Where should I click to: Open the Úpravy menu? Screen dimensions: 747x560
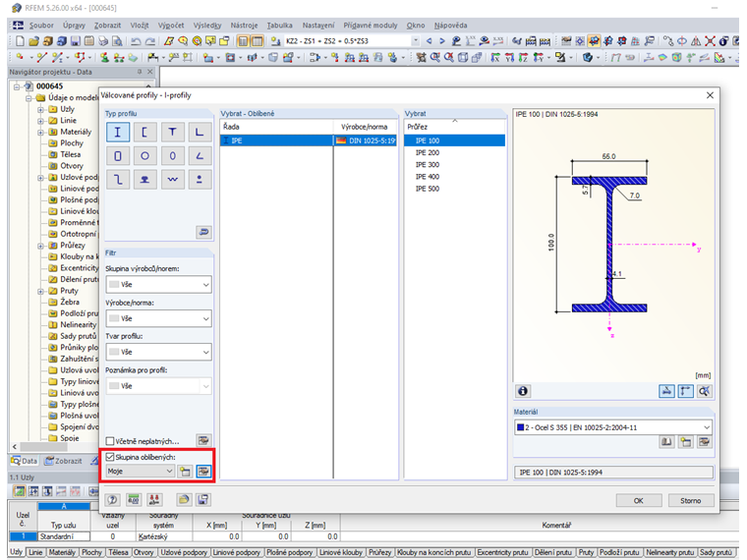pos(74,26)
